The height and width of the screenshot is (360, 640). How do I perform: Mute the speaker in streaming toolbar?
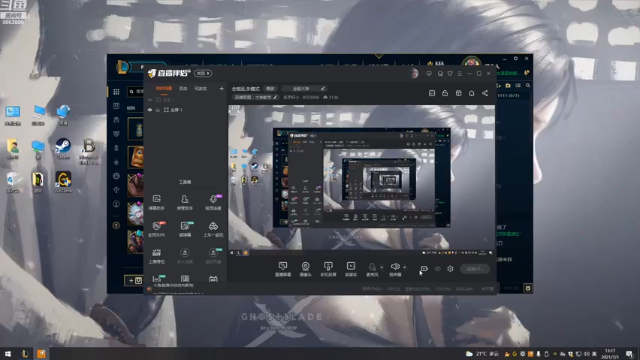pyautogui.click(x=395, y=269)
